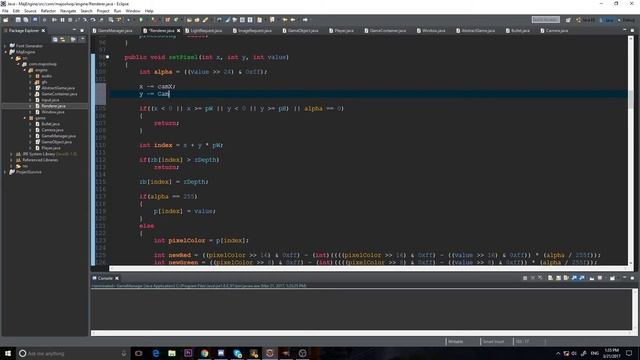Expand the JRE System Library node
640x360 pixels.
[11, 154]
